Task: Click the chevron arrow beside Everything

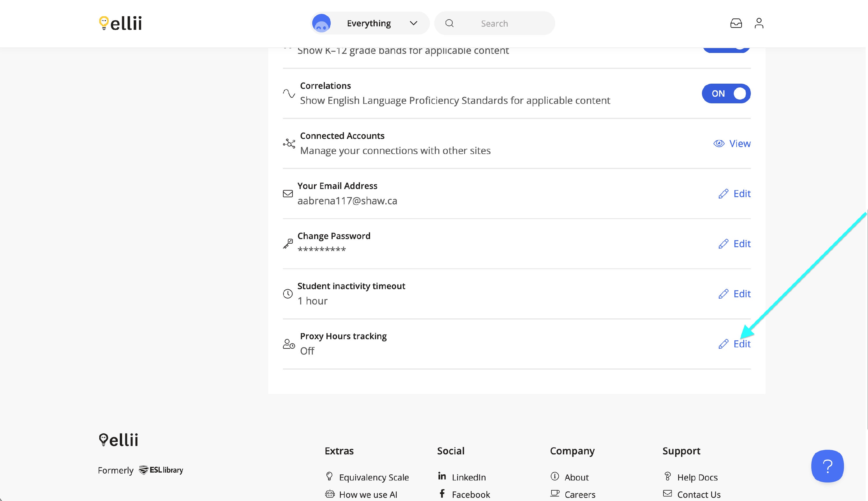Action: tap(413, 23)
